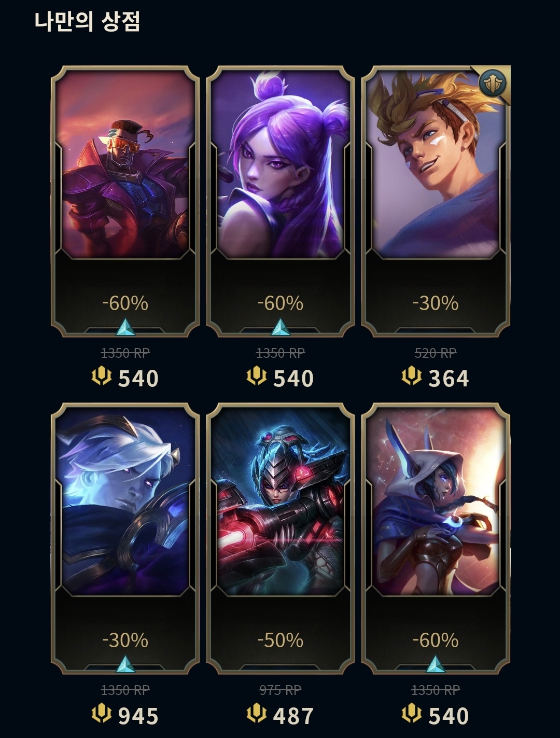Open the white-haired skin card artwork
The width and height of the screenshot is (560, 738).
tap(125, 501)
